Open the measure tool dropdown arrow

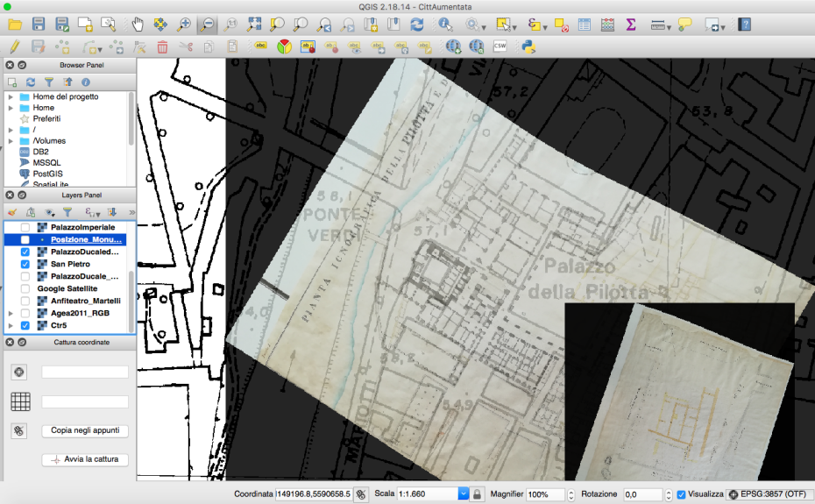coord(669,27)
